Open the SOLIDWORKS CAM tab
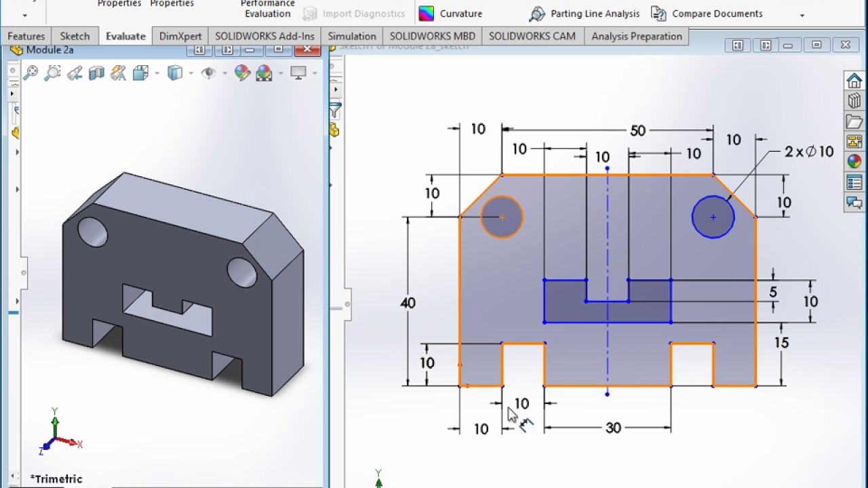 [x=532, y=36]
